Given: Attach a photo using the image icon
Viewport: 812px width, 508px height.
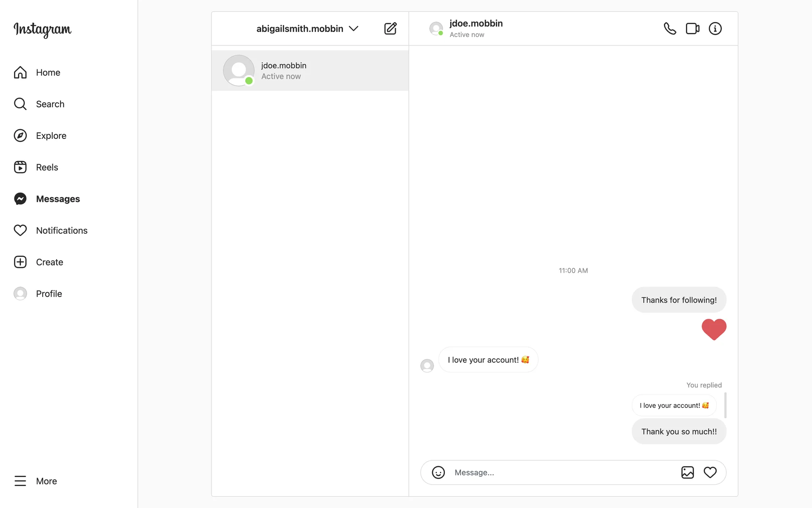Looking at the screenshot, I should pyautogui.click(x=688, y=472).
